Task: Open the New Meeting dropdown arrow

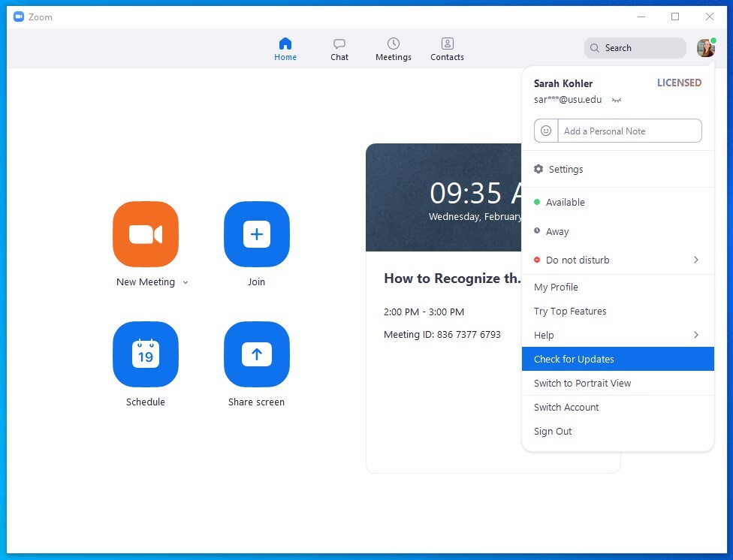Action: click(186, 283)
